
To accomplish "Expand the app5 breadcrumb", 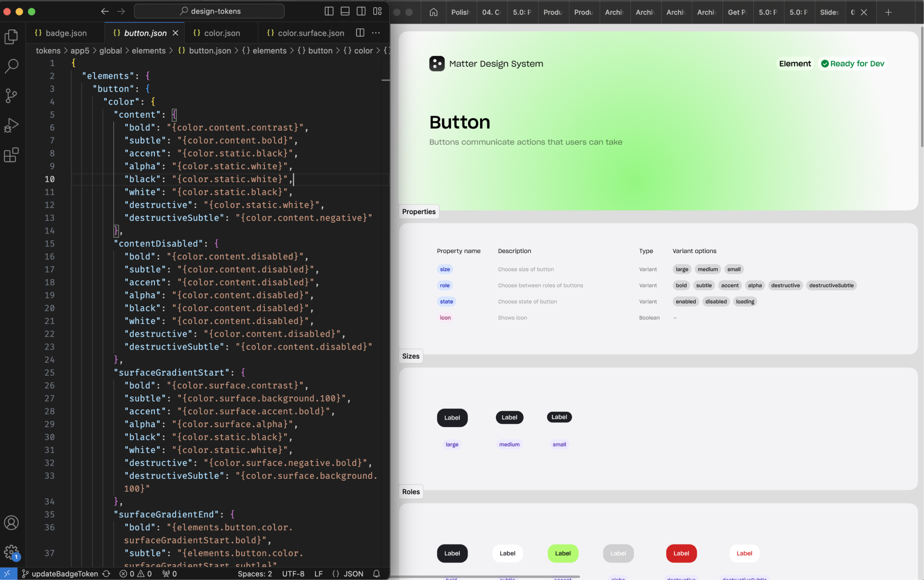I will point(80,51).
